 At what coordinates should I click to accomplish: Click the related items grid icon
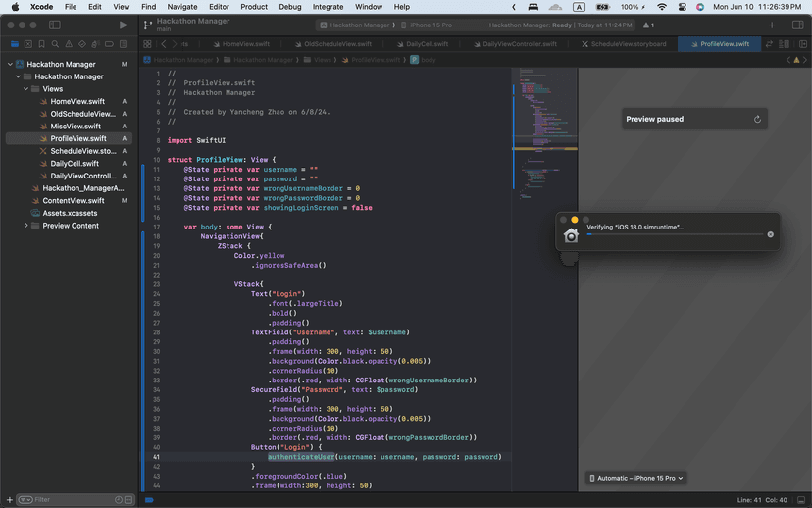click(x=147, y=44)
